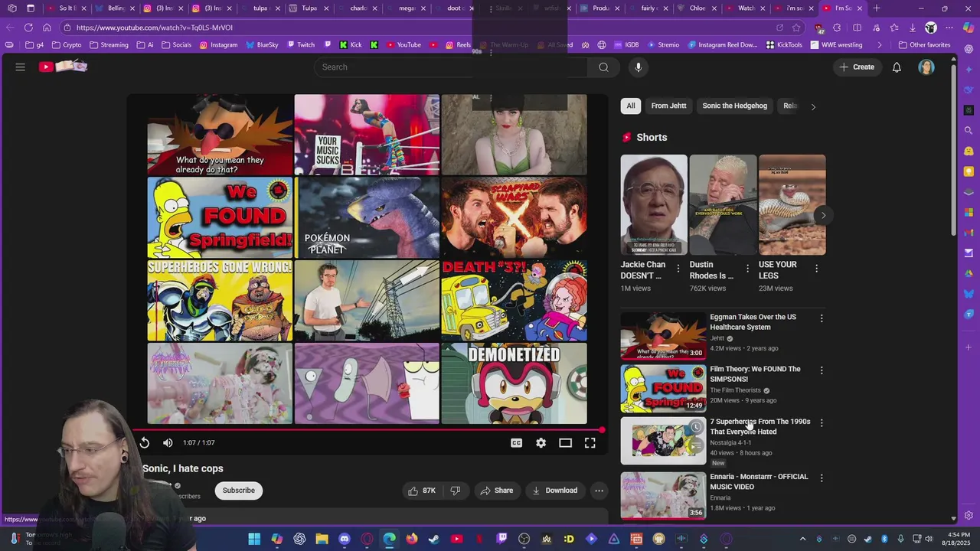Image resolution: width=980 pixels, height=551 pixels.
Task: Open the Dustin Rhodes short
Action: click(x=723, y=205)
